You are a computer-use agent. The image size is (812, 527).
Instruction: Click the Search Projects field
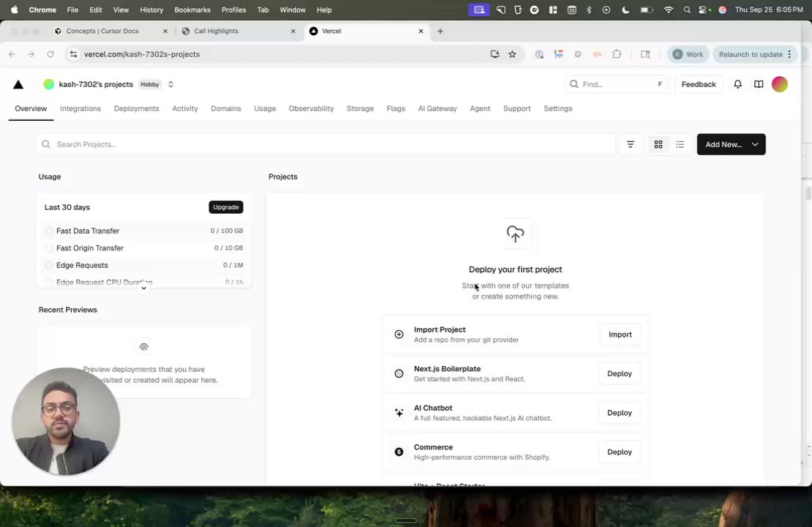point(326,145)
